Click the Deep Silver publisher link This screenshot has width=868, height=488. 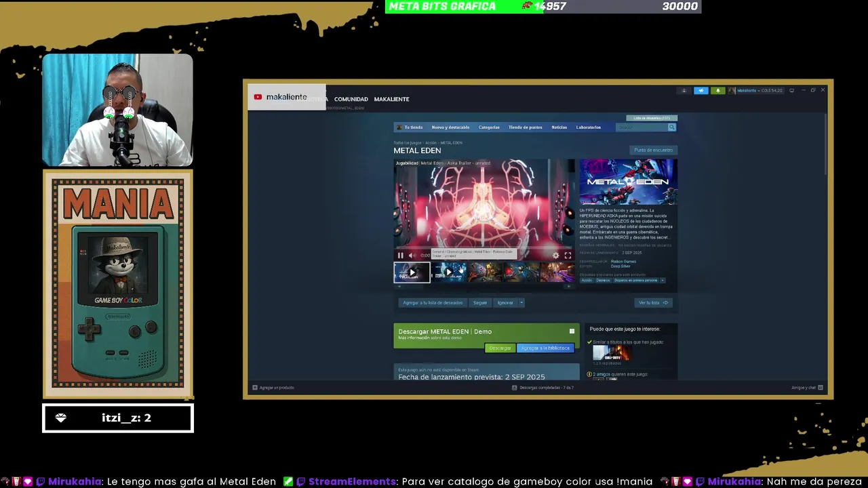pos(620,266)
